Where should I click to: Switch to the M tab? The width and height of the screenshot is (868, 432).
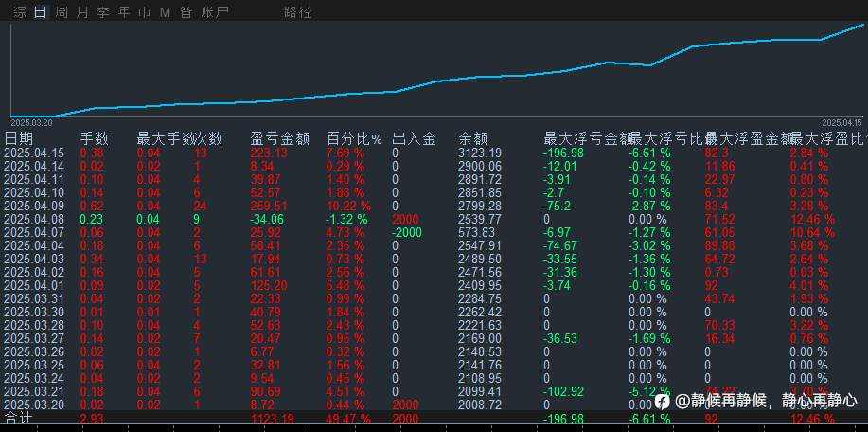pos(165,12)
